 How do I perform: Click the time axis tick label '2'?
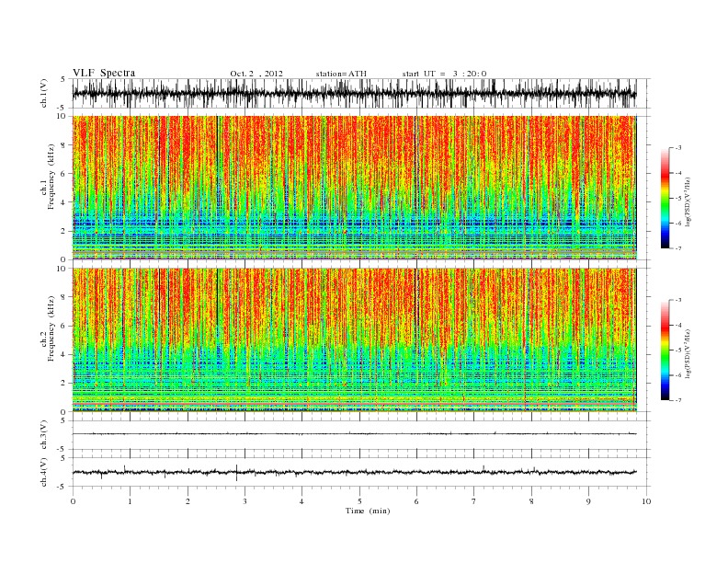click(x=188, y=501)
